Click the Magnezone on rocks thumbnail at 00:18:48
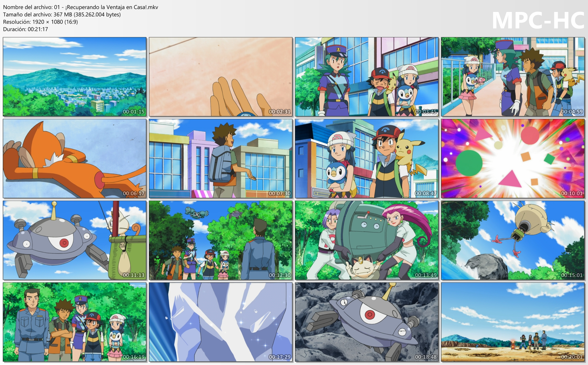This screenshot has width=588, height=365. pyautogui.click(x=367, y=322)
